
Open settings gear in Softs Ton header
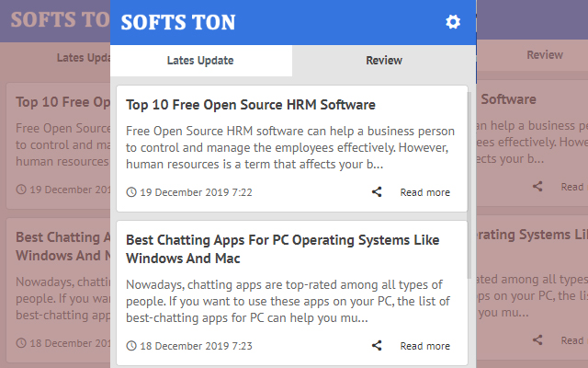pos(453,22)
